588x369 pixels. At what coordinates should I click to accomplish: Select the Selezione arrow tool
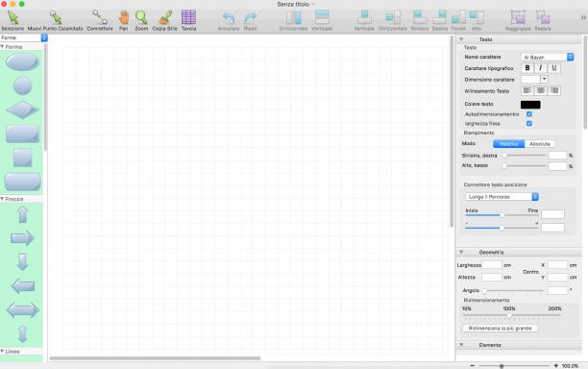point(12,18)
